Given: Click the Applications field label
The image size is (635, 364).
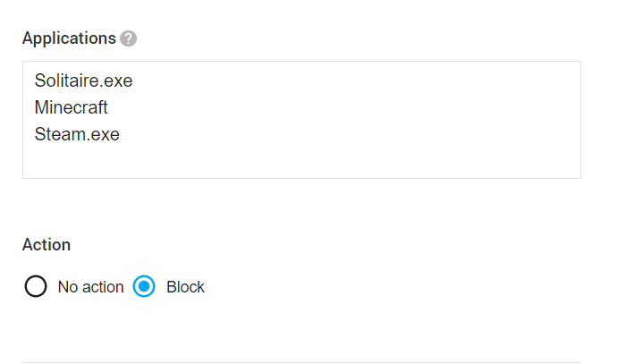Looking at the screenshot, I should click(69, 38).
